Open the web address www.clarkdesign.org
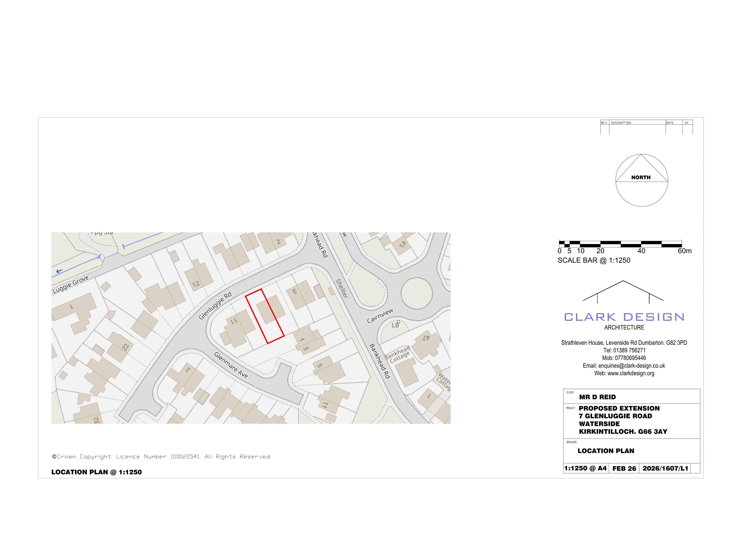Screen dimensions: 756x534 click(624, 373)
